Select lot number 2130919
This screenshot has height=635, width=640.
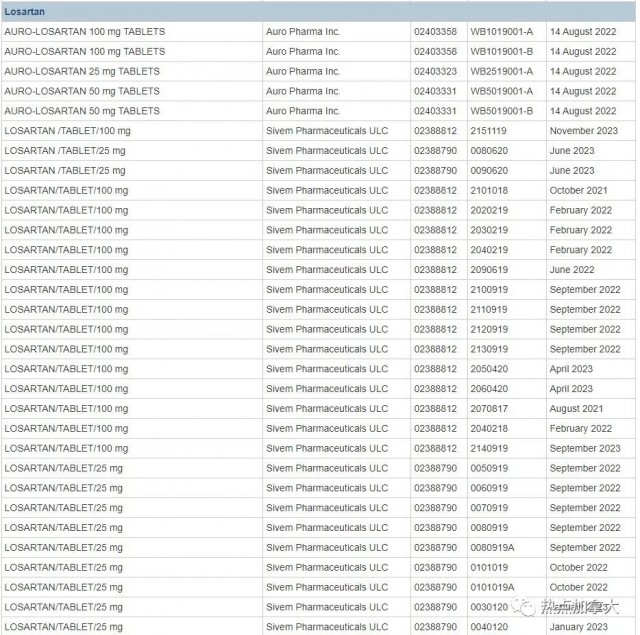click(x=489, y=349)
